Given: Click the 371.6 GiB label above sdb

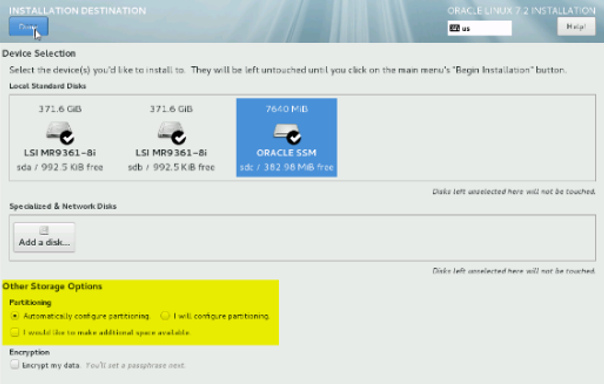Looking at the screenshot, I should click(171, 109).
